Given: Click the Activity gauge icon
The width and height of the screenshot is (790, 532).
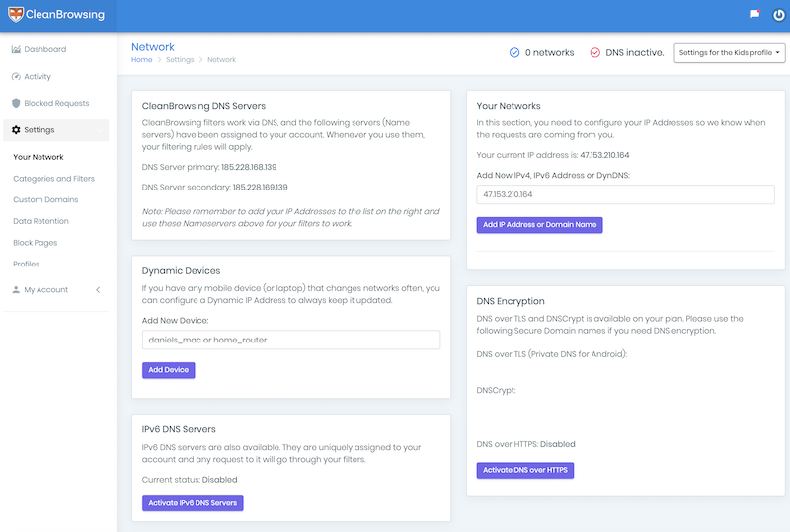Looking at the screenshot, I should click(16, 77).
